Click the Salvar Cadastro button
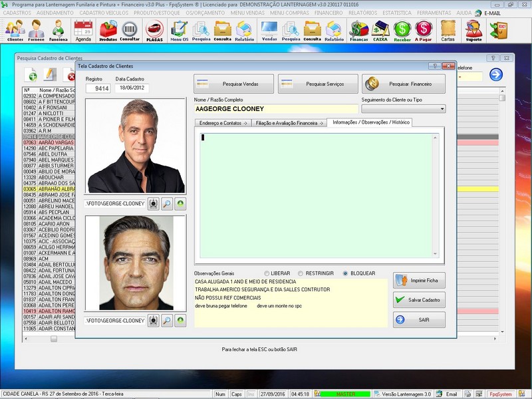 420,300
